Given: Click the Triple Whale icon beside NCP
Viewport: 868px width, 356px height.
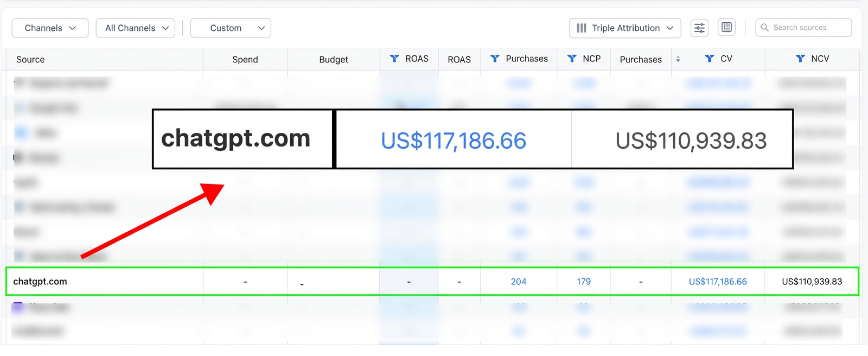Looking at the screenshot, I should tap(572, 59).
